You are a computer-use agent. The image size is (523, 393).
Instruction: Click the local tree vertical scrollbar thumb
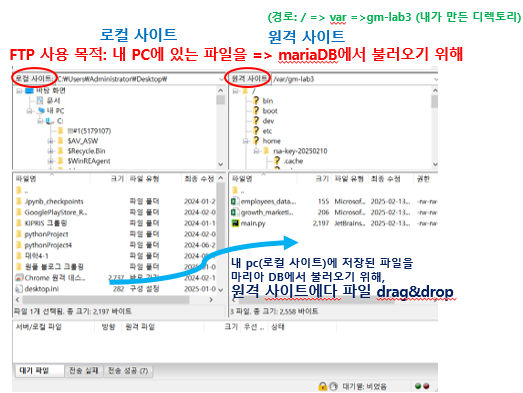(x=220, y=100)
